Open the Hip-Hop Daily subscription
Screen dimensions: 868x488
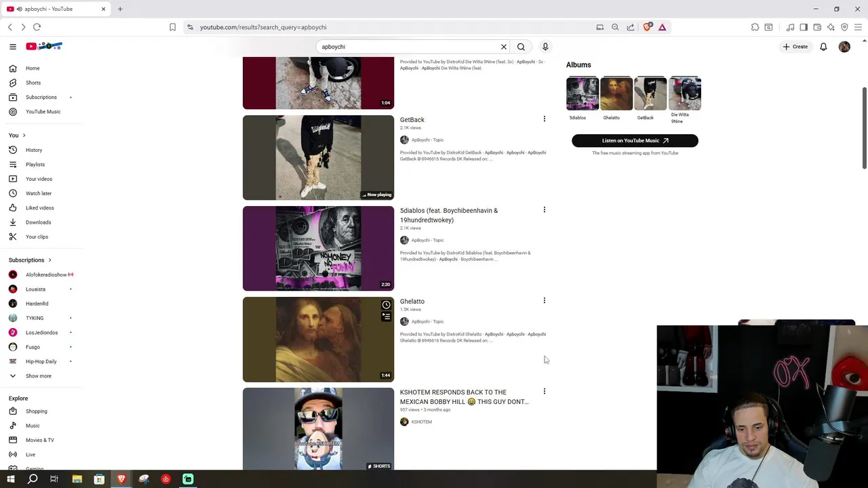coord(41,361)
